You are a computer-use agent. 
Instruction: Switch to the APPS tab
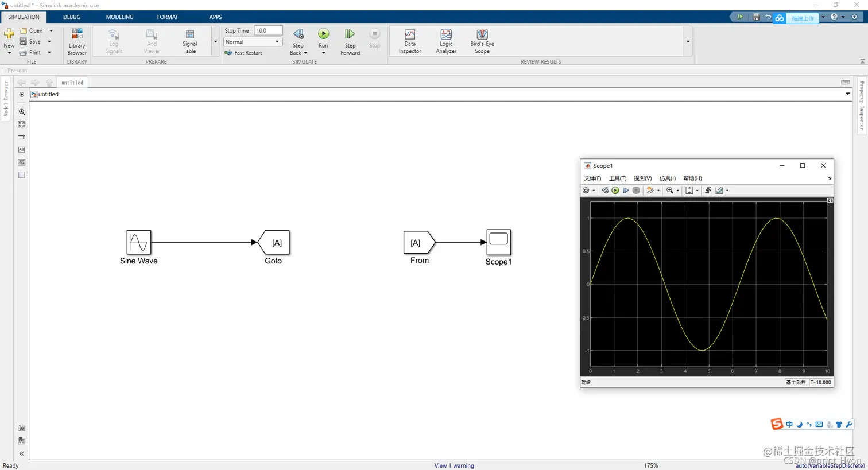point(215,17)
